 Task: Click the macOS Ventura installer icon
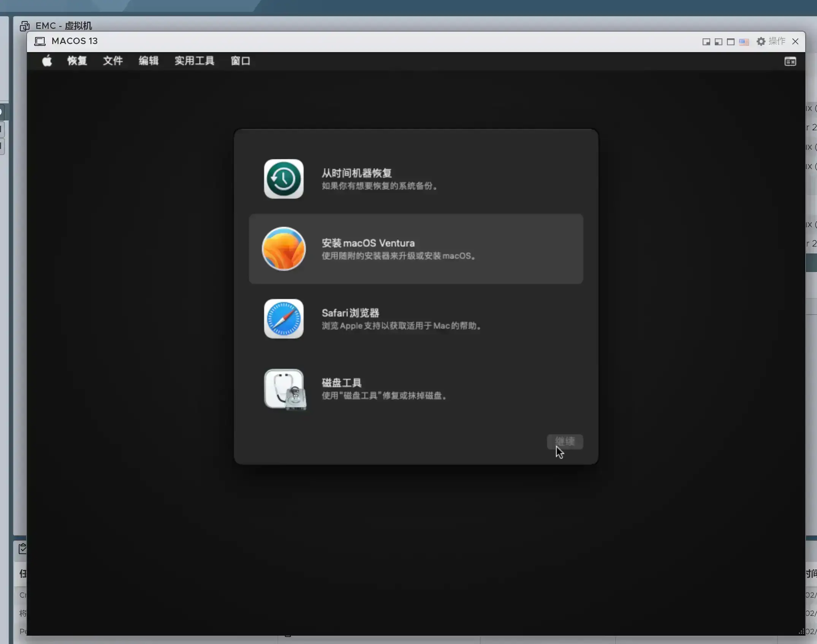(283, 249)
